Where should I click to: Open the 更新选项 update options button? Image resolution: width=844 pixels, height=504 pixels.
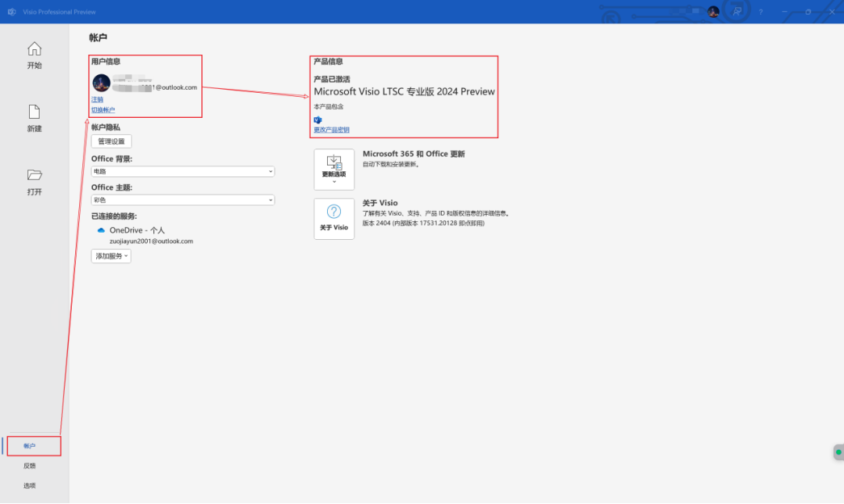click(334, 170)
